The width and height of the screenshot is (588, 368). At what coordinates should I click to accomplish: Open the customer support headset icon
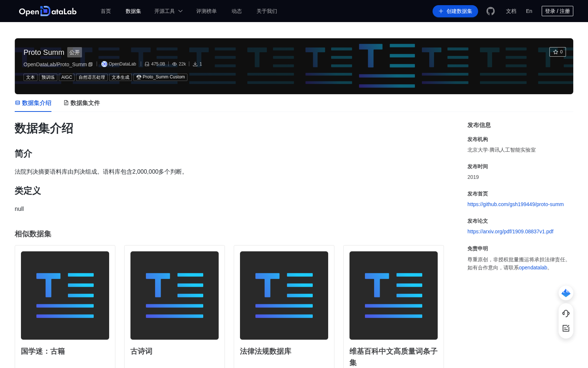point(566,314)
